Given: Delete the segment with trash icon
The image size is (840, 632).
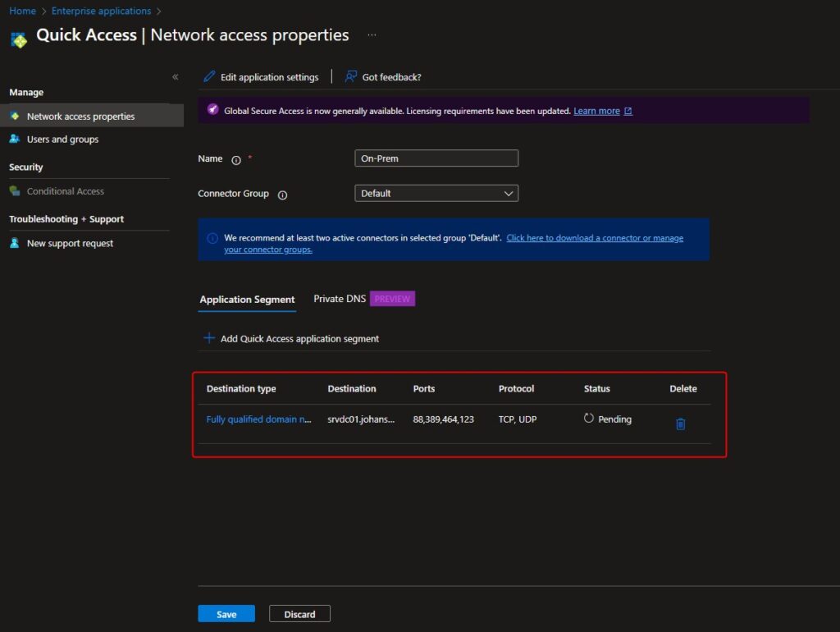Looking at the screenshot, I should point(680,424).
